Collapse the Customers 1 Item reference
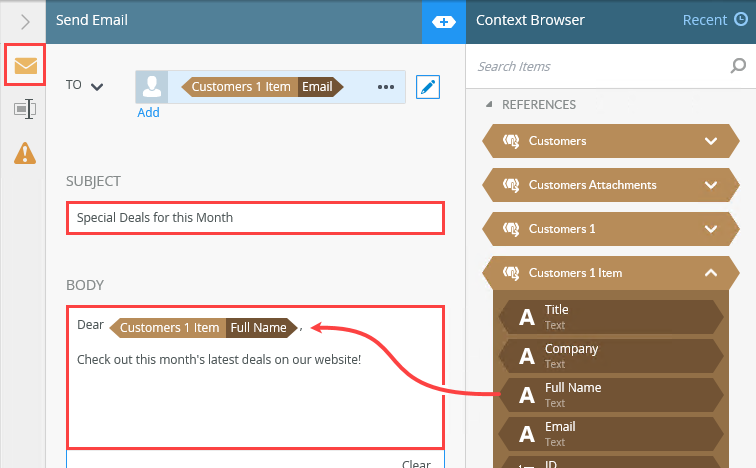 [711, 273]
